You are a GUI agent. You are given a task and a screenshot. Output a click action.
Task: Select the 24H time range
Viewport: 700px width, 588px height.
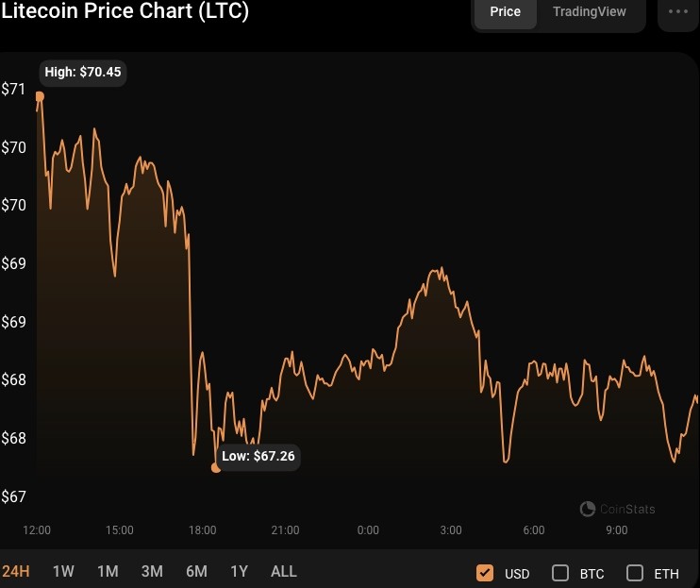point(16,571)
